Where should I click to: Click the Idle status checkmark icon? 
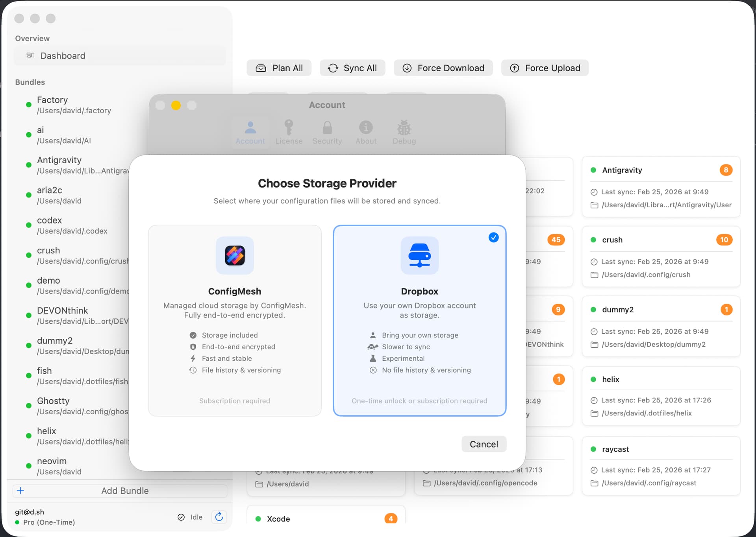(181, 517)
